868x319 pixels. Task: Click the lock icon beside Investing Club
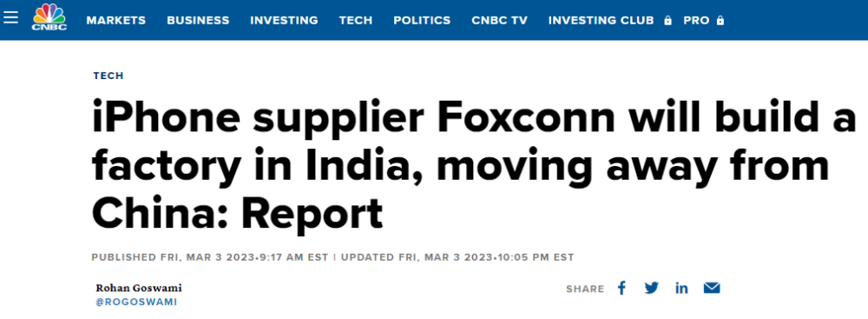coord(667,21)
